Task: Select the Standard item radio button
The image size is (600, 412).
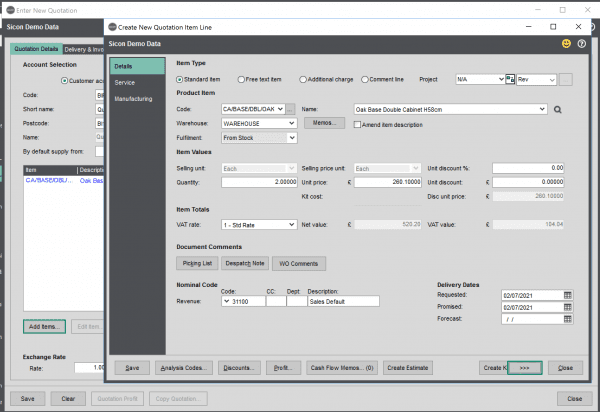Action: pos(179,80)
